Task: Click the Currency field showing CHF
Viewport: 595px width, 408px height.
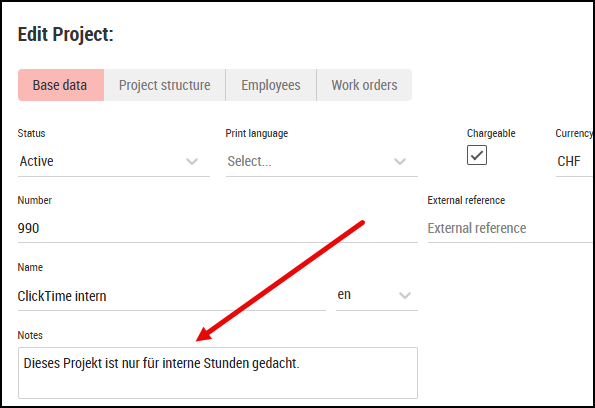Action: 575,162
